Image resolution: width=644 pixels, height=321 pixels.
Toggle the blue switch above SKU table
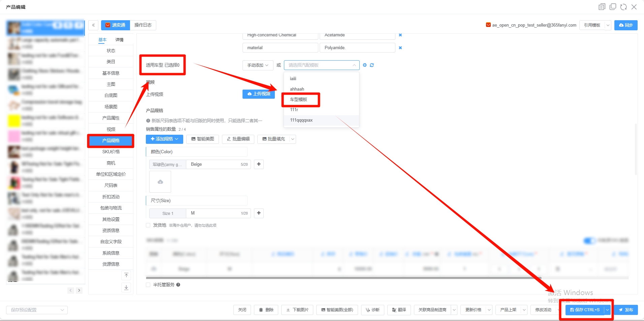[589, 240]
